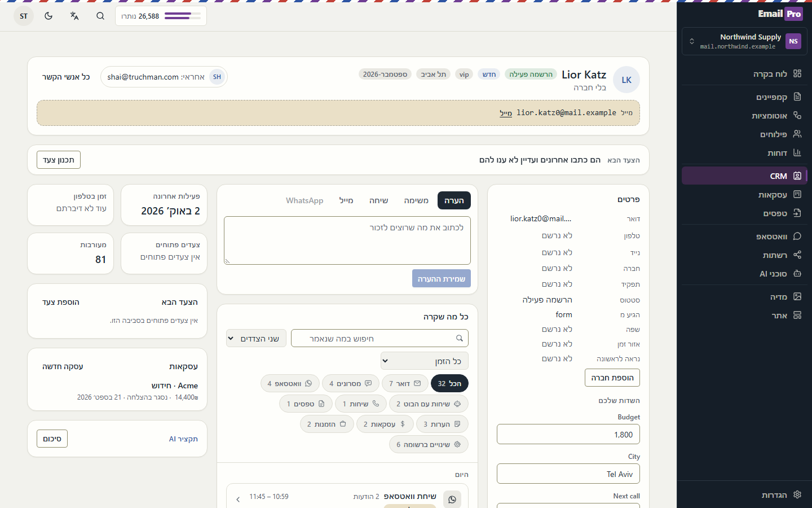The height and width of the screenshot is (508, 812).
Task: Open the ST user avatar
Action: coord(24,16)
